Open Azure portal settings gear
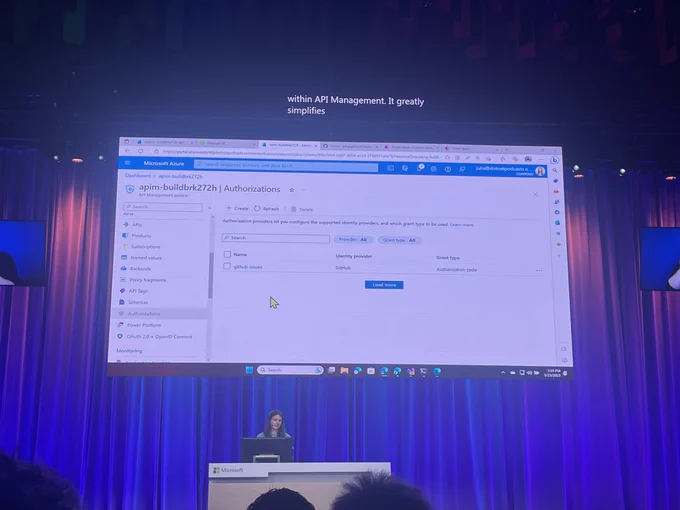This screenshot has height=510, width=680. 433,169
